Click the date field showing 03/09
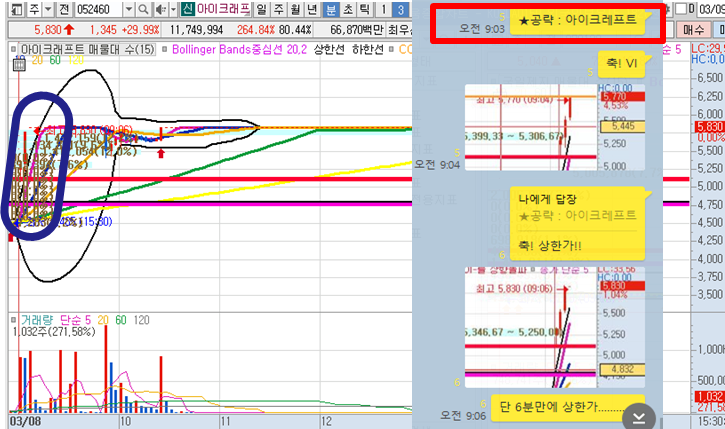 712,9
